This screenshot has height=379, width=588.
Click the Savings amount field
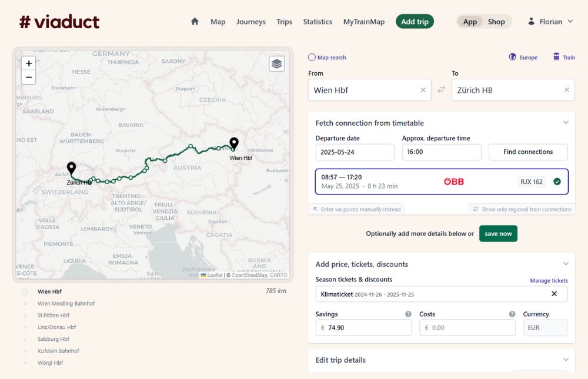point(364,328)
